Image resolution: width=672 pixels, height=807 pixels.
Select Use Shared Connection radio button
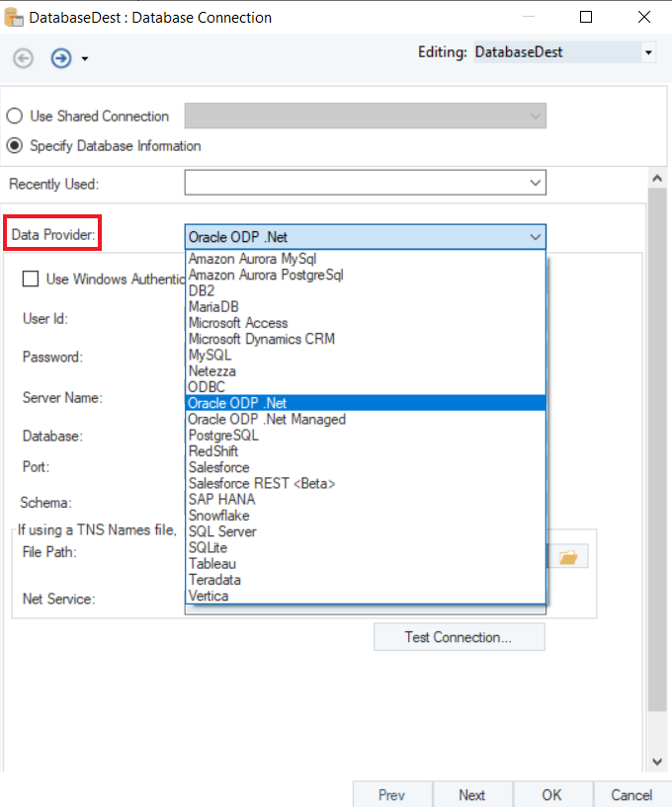pos(16,117)
